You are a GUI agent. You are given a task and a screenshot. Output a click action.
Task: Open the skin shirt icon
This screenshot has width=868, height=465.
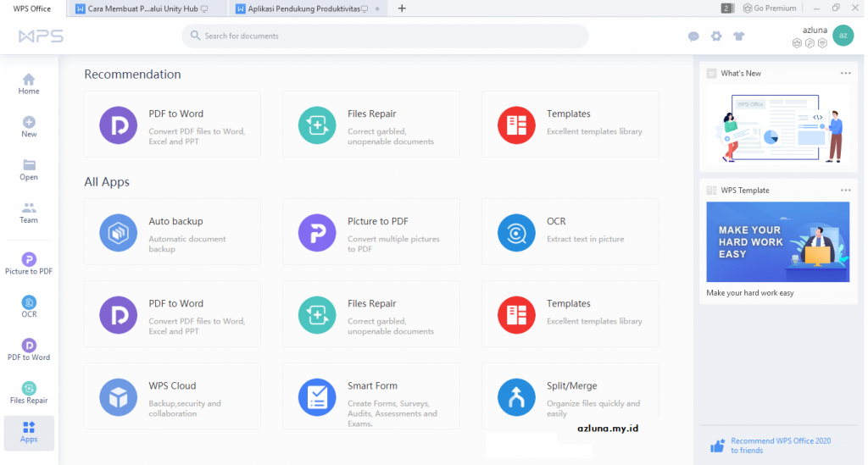[739, 36]
